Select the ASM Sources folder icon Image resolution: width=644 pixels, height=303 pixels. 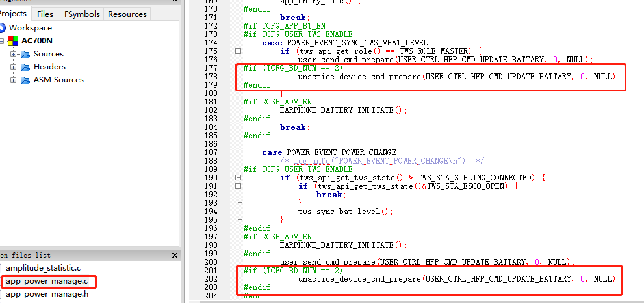tap(25, 80)
